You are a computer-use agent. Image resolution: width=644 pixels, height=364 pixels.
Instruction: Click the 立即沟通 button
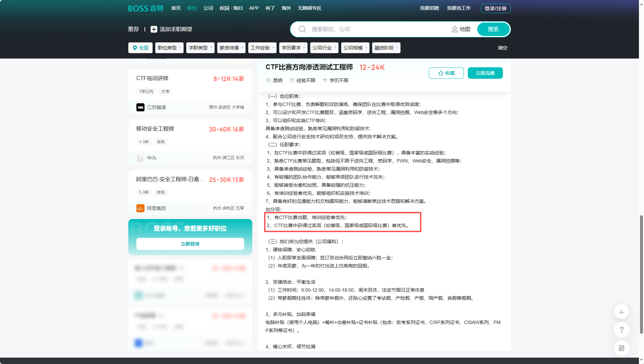click(485, 73)
